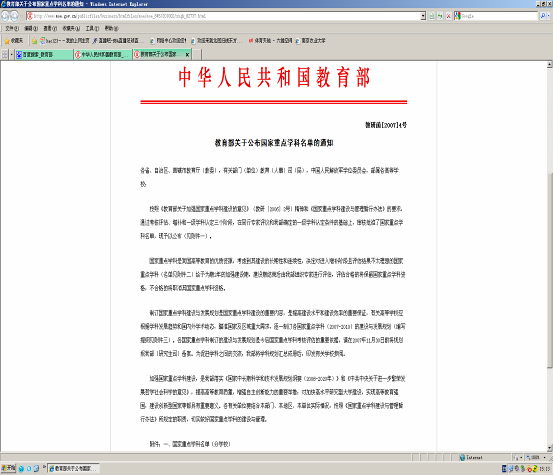553x475 pixels.
Task: Refresh the page with green arrows icon
Action: [x=440, y=16]
